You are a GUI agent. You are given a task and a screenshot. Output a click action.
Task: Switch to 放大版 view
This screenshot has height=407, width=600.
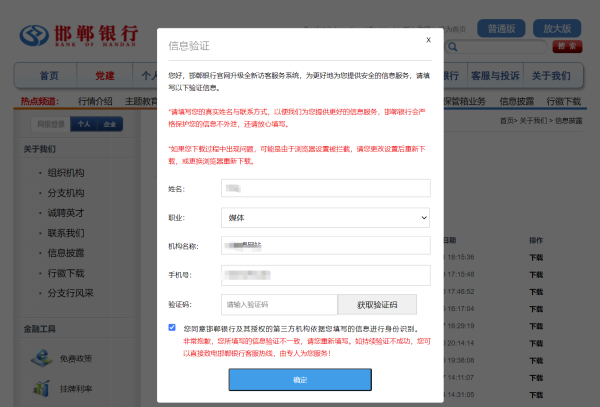click(x=557, y=28)
